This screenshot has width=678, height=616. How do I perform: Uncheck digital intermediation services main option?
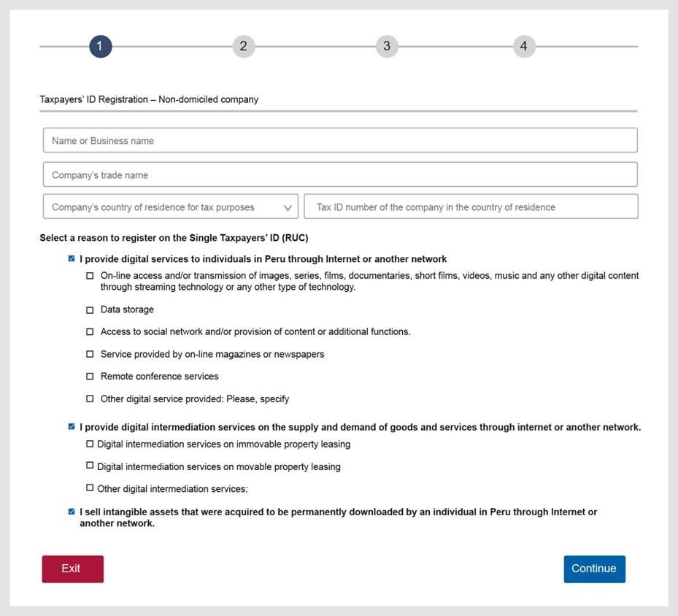click(72, 427)
